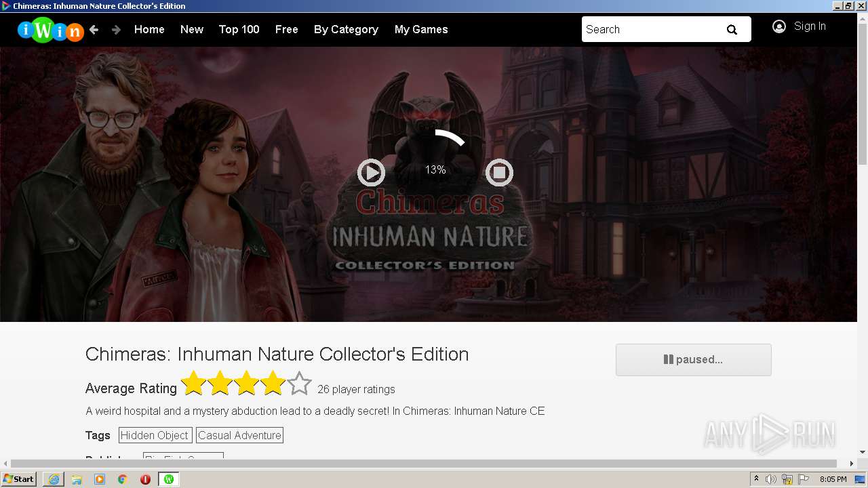The height and width of the screenshot is (488, 868).
Task: Click the game title heading
Action: point(277,354)
